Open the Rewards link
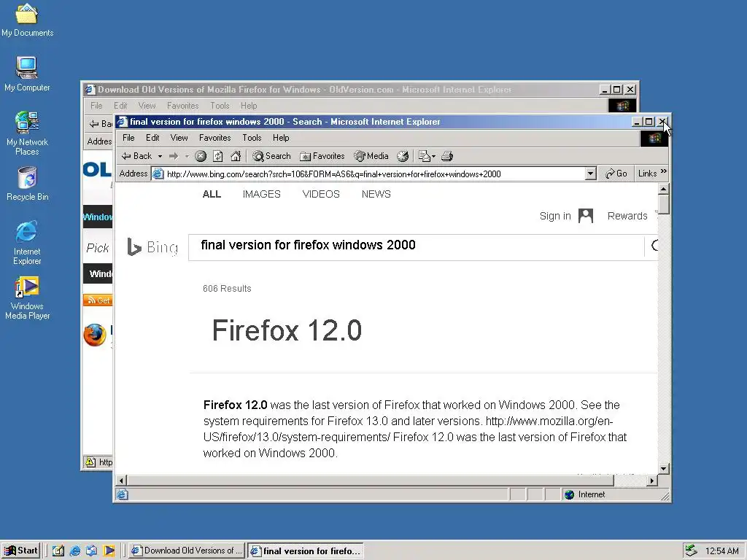 (627, 216)
